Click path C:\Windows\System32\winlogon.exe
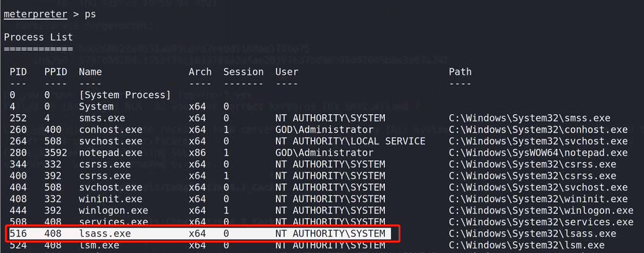 pos(541,211)
